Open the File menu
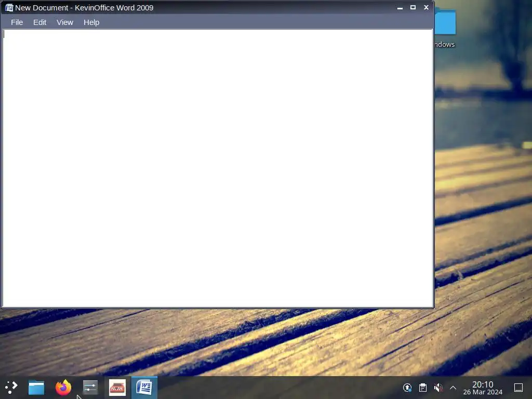 17,22
